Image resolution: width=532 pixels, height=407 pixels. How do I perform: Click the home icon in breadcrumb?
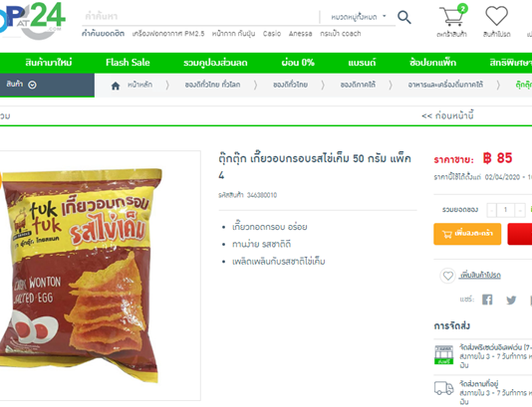(x=116, y=86)
